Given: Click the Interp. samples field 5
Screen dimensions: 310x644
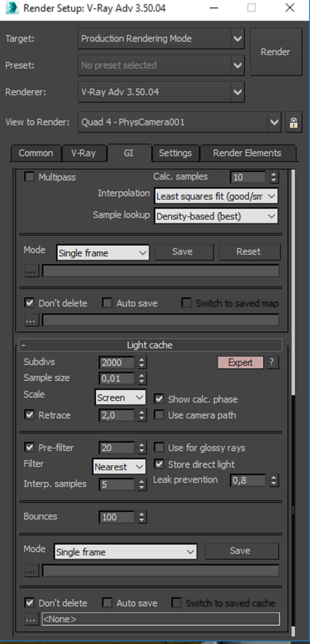Looking at the screenshot, I should click(x=118, y=484).
